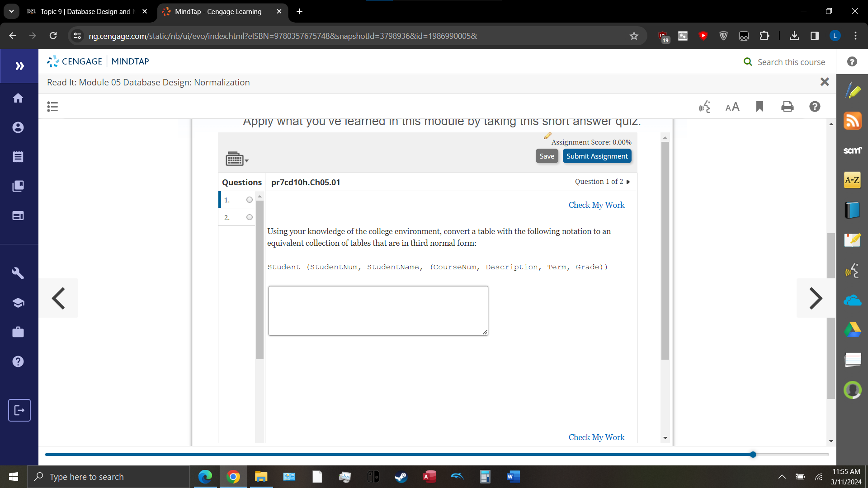Open the ReadSpeaker text-to-speech tool
The image size is (868, 488).
point(704,107)
